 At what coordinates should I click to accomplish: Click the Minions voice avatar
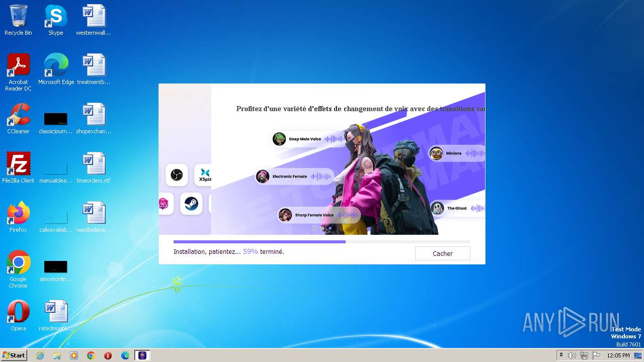pos(437,153)
